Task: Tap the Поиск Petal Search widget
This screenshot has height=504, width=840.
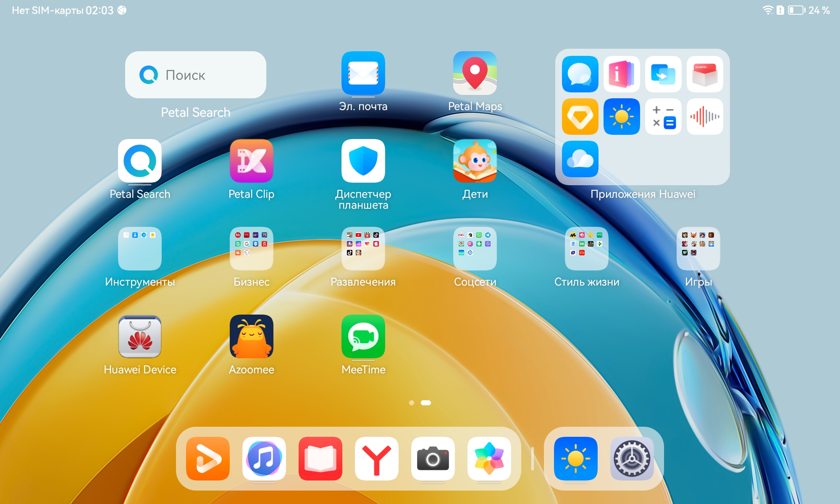Action: (x=195, y=75)
